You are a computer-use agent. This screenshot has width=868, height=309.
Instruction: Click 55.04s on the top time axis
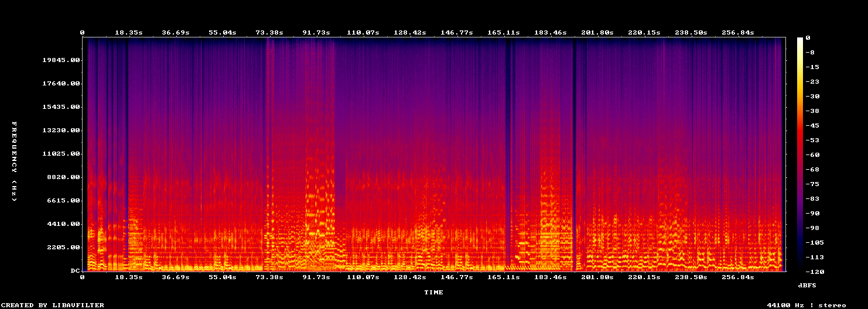tap(223, 33)
